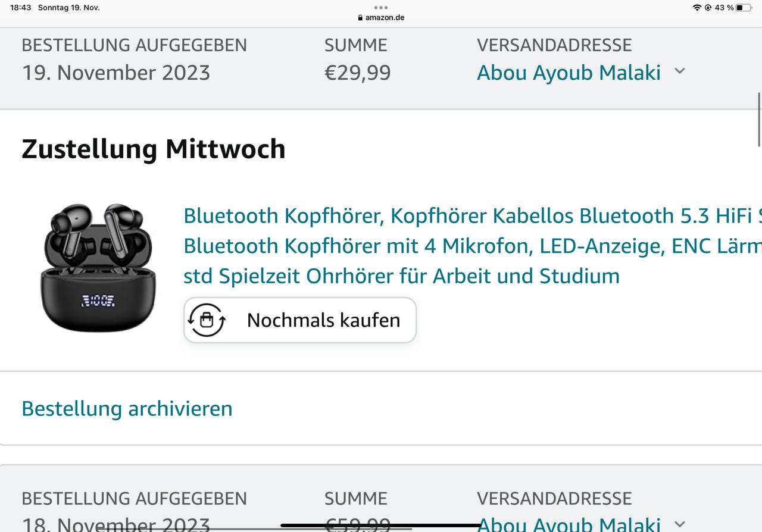Image resolution: width=762 pixels, height=532 pixels.
Task: Tap the Wi-Fi status icon
Action: (697, 8)
